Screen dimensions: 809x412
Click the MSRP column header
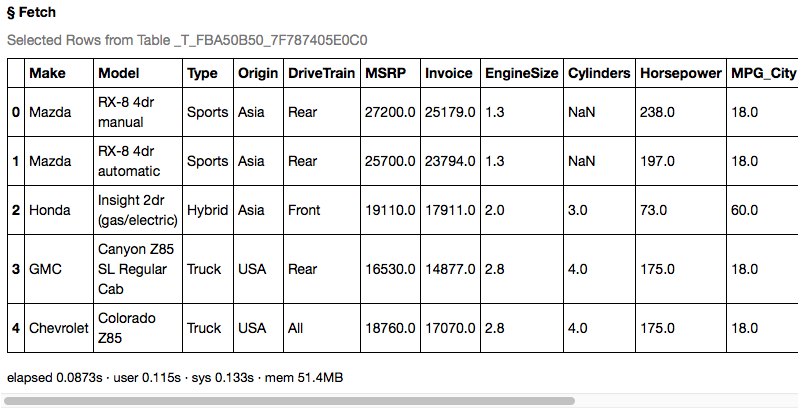click(386, 74)
